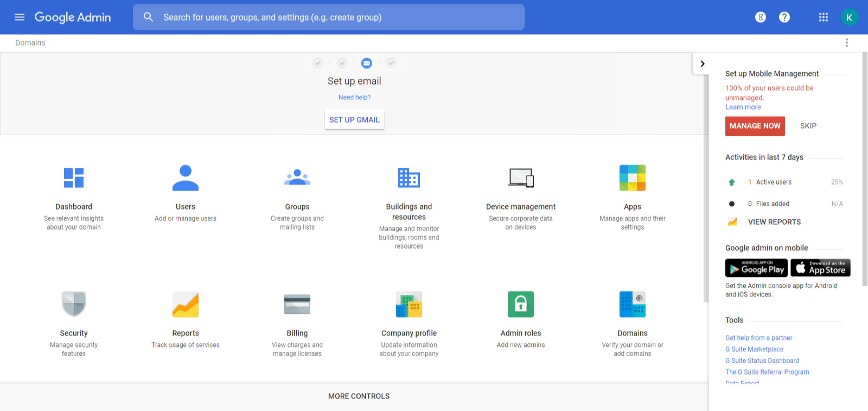
Task: Open the Device management icon
Action: tap(521, 178)
